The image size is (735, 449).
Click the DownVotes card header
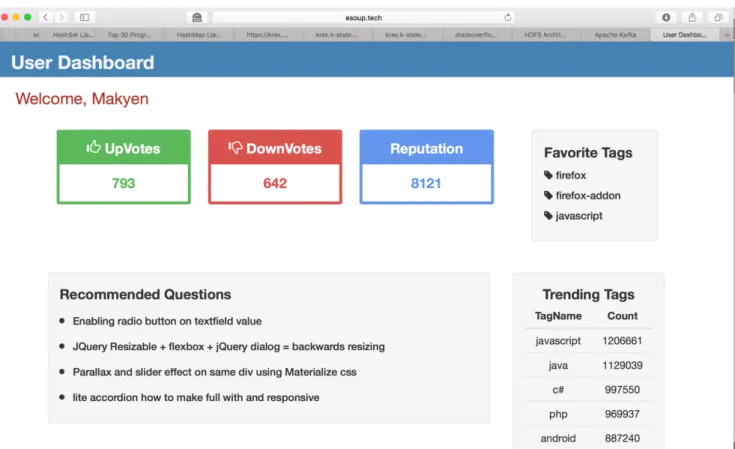click(x=275, y=148)
